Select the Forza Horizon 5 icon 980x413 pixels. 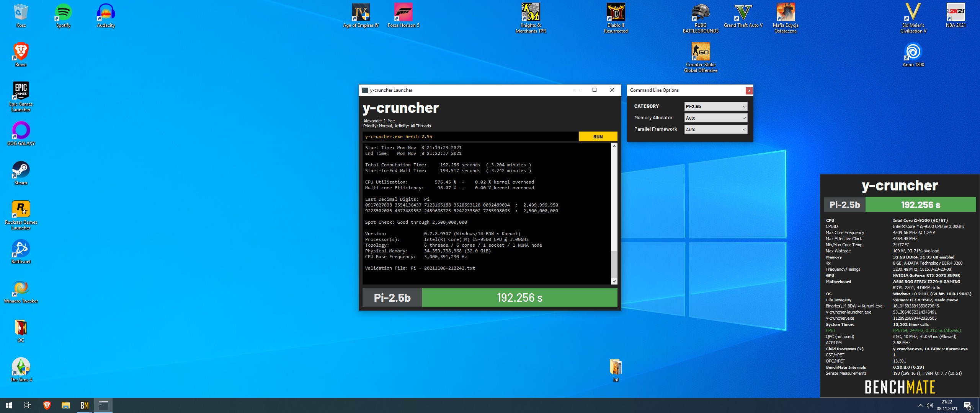[x=403, y=15]
